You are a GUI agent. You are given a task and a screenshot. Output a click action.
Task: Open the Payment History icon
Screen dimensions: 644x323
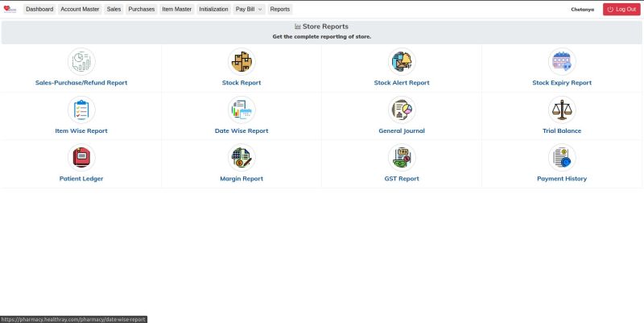[x=562, y=157]
